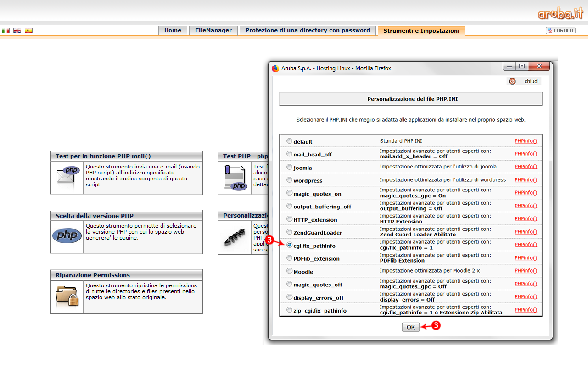
Task: Click the LOGOUT button
Action: tap(560, 30)
